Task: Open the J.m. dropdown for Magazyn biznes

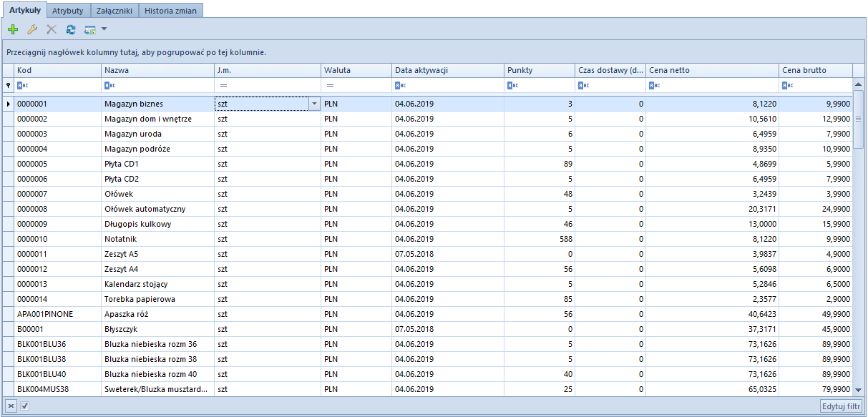Action: click(x=314, y=104)
